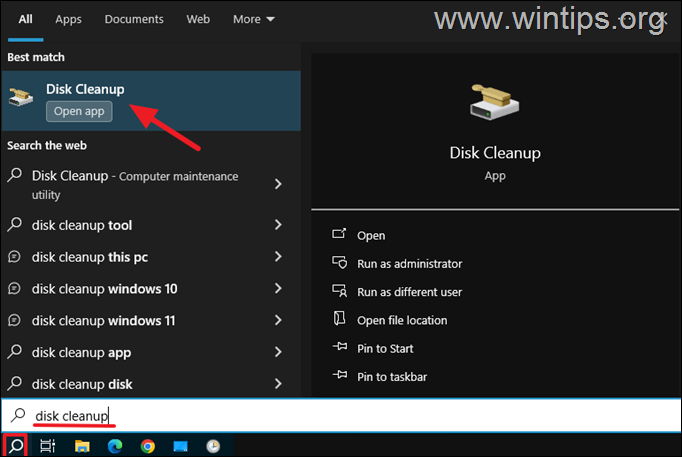Select the disk cleanup windows 10 suggestion
Viewport: 682px width, 457px height.
point(151,288)
